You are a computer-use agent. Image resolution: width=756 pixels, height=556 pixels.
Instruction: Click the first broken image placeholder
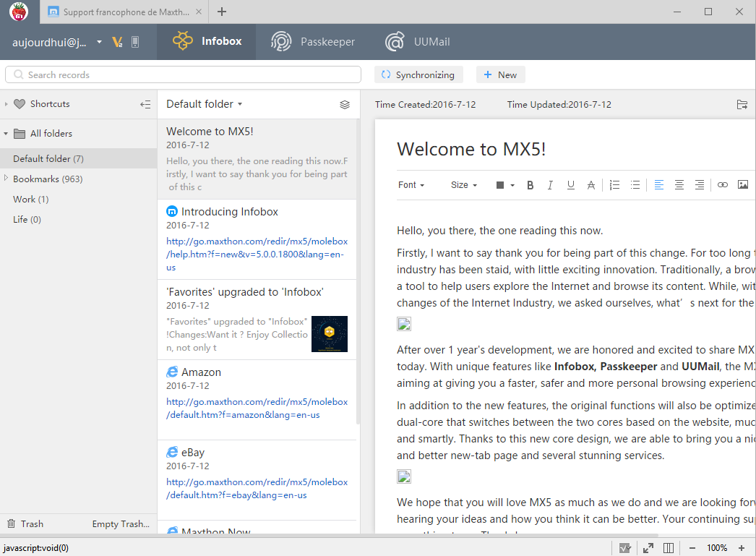[x=404, y=324]
